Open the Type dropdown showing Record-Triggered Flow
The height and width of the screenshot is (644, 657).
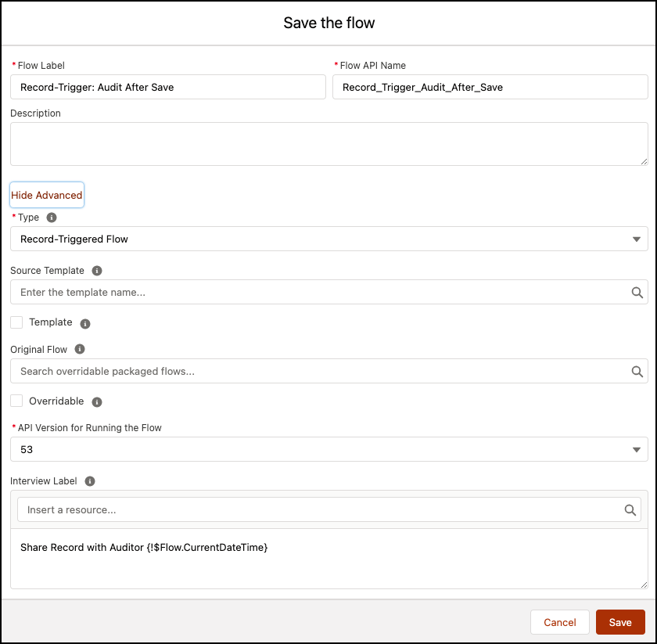tap(329, 239)
